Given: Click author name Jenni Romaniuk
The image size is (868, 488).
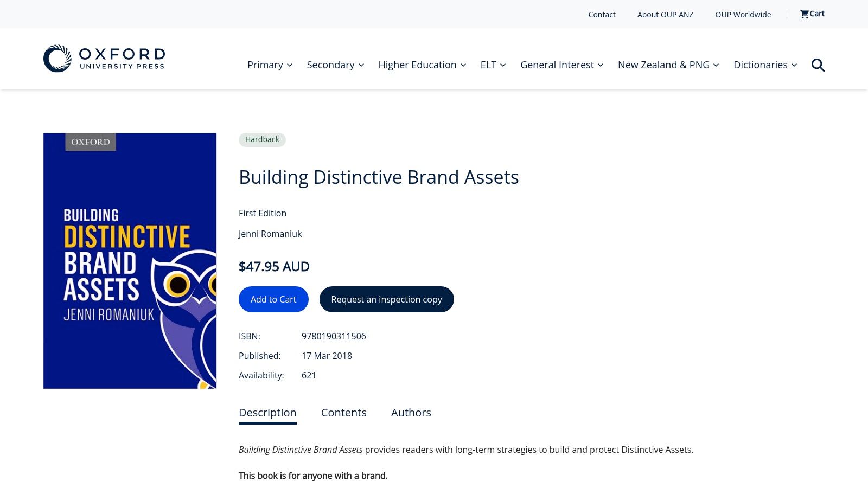Looking at the screenshot, I should (x=270, y=234).
